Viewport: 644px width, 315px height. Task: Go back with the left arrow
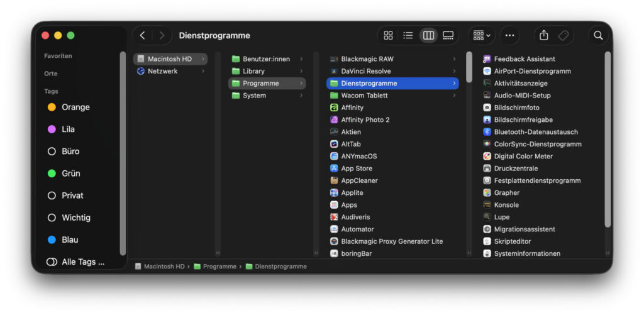[x=143, y=35]
